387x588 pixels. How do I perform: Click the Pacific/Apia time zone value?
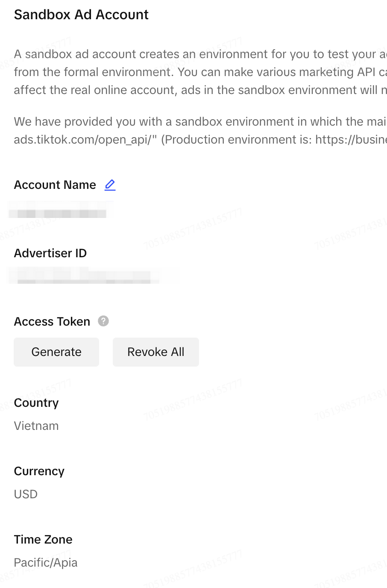[x=46, y=563]
